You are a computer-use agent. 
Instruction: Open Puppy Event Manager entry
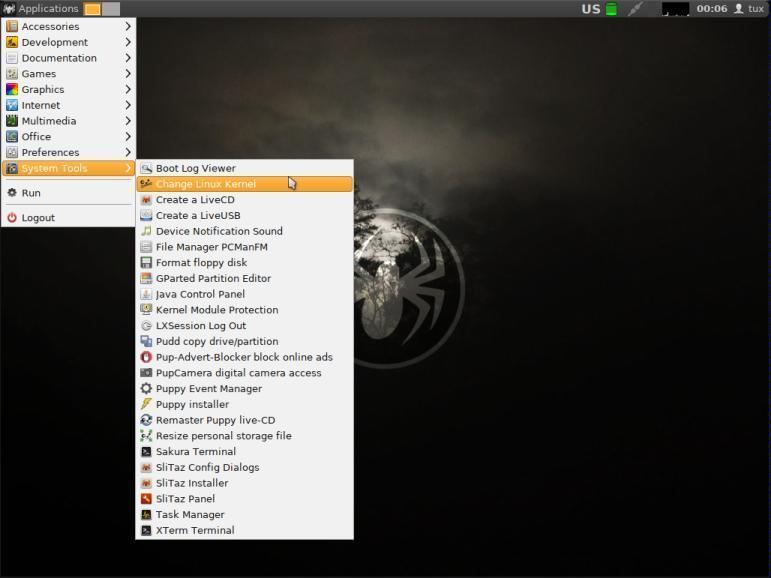click(245, 389)
